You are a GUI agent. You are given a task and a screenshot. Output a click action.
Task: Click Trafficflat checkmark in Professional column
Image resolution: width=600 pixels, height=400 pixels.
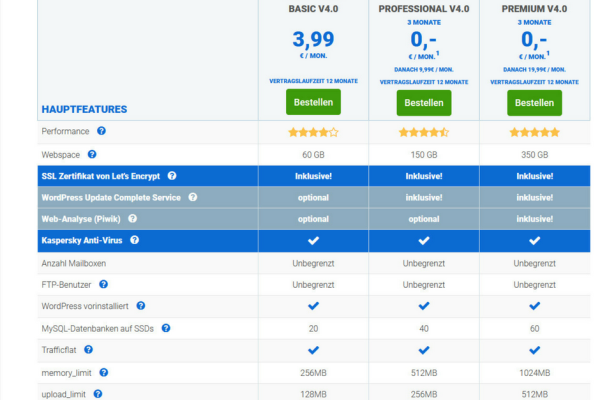click(x=424, y=350)
